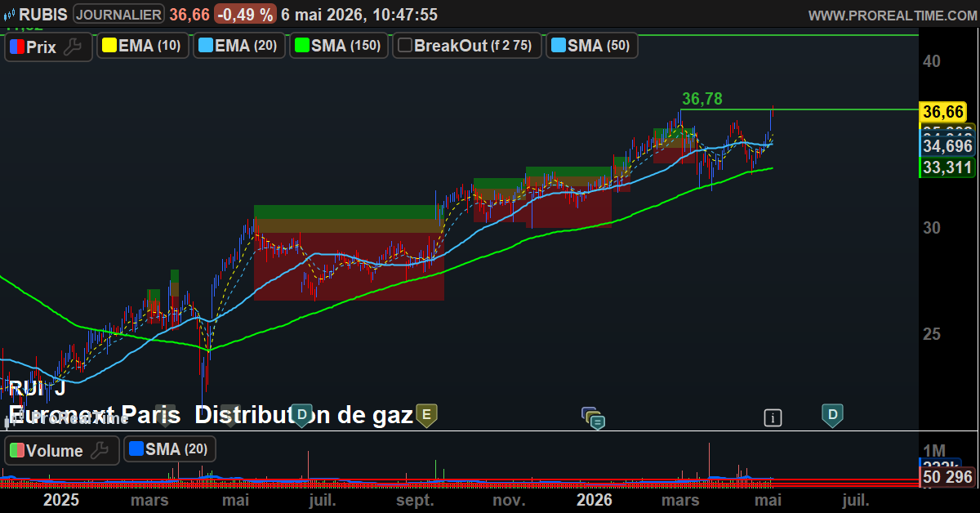Click the 36,78 resistance level label
The width and height of the screenshot is (980, 513).
(x=702, y=99)
